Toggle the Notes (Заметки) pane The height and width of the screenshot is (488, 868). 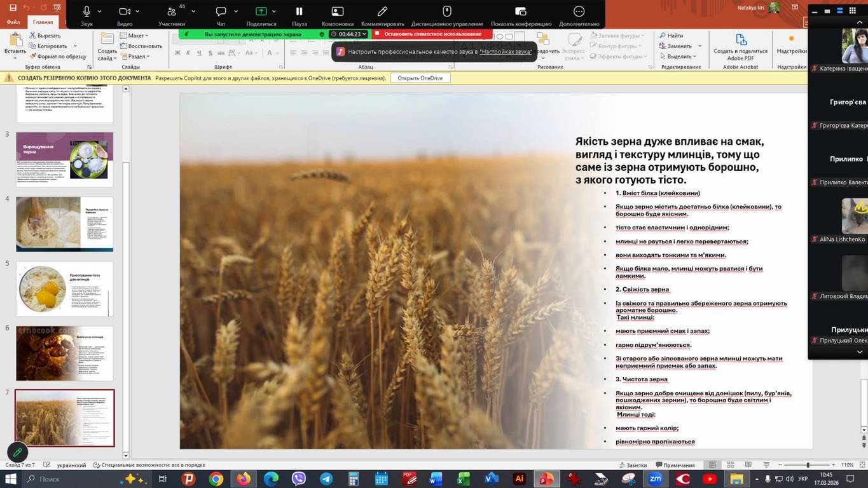click(x=632, y=465)
